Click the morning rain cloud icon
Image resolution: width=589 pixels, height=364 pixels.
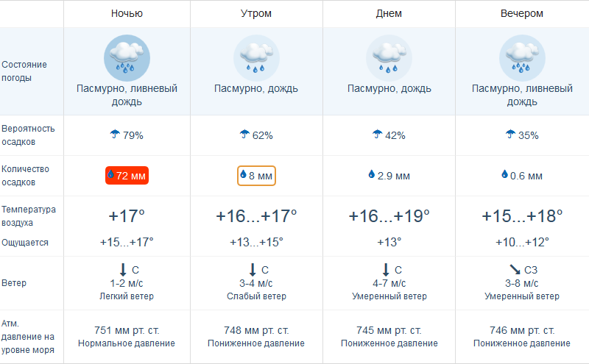[256, 57]
